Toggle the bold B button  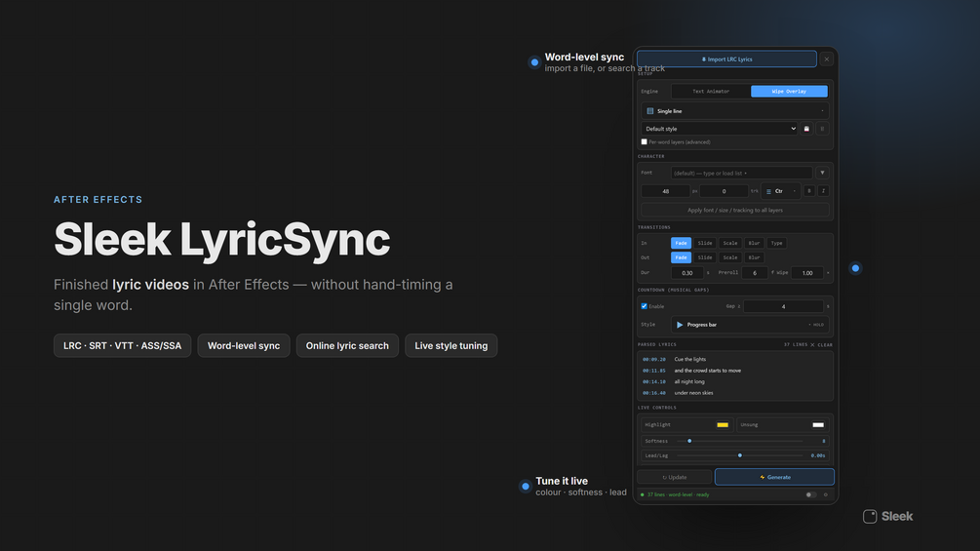click(x=808, y=191)
